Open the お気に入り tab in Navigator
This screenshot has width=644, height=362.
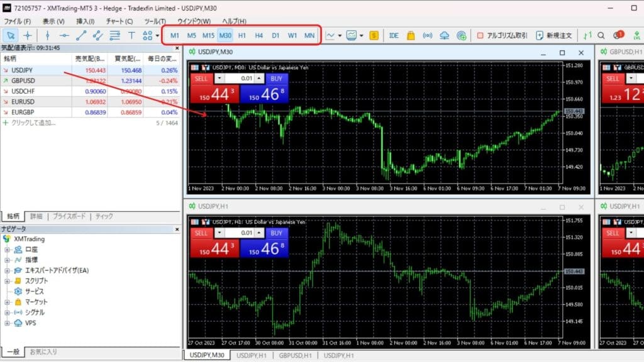[x=43, y=352]
